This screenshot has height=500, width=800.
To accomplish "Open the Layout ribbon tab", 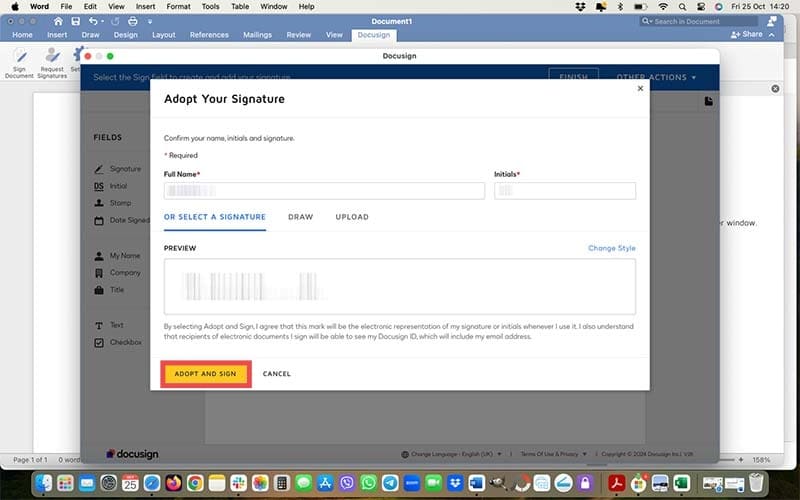I will [x=164, y=35].
